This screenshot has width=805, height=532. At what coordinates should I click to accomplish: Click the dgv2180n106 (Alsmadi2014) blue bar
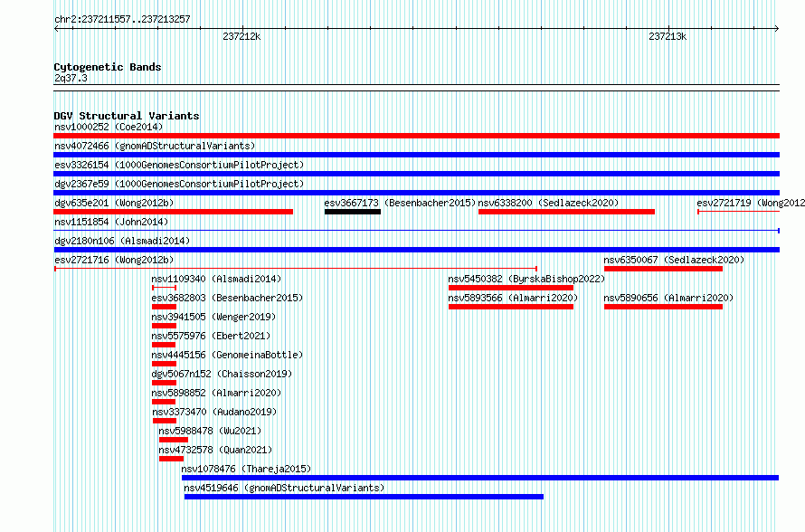(x=416, y=250)
